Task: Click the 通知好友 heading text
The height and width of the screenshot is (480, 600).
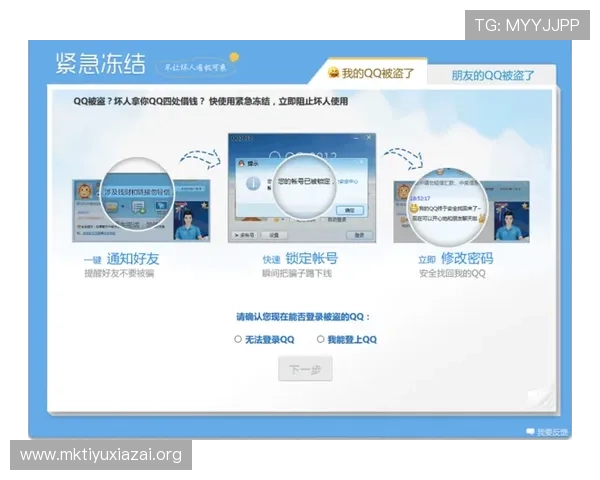Action: (x=132, y=259)
